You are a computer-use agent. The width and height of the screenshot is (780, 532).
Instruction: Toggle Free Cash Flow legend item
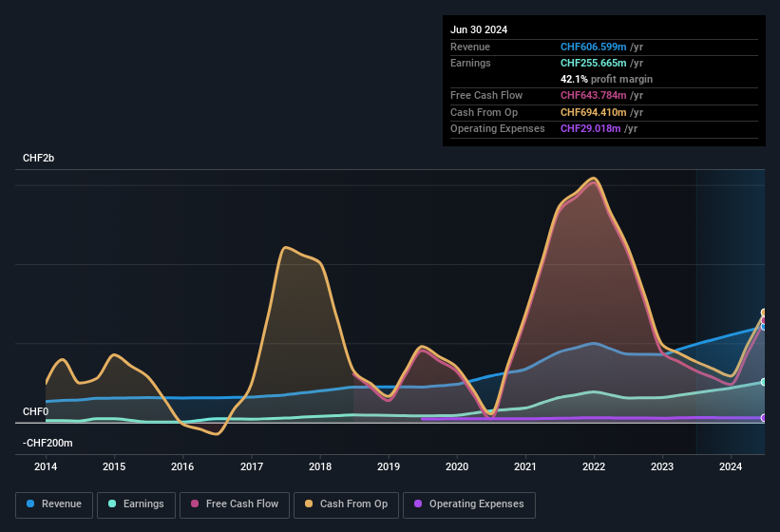236,504
